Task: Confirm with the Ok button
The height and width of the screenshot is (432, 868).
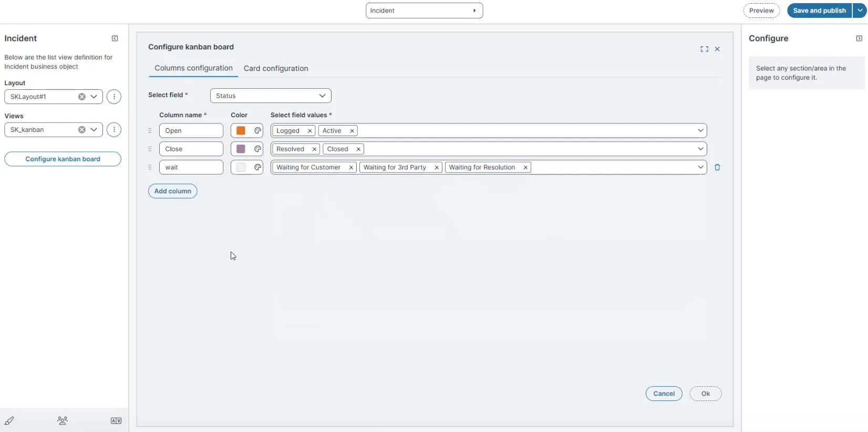Action: coord(706,394)
